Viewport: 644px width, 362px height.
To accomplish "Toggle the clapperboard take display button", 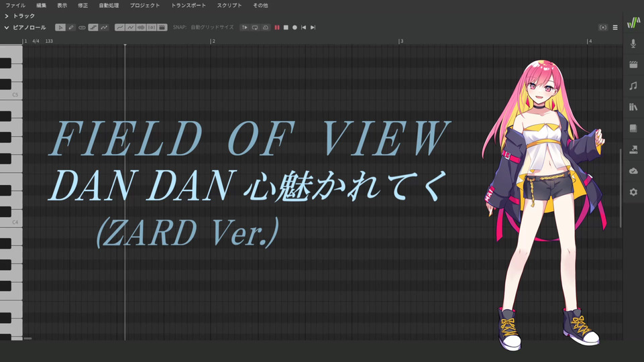I will click(x=162, y=27).
